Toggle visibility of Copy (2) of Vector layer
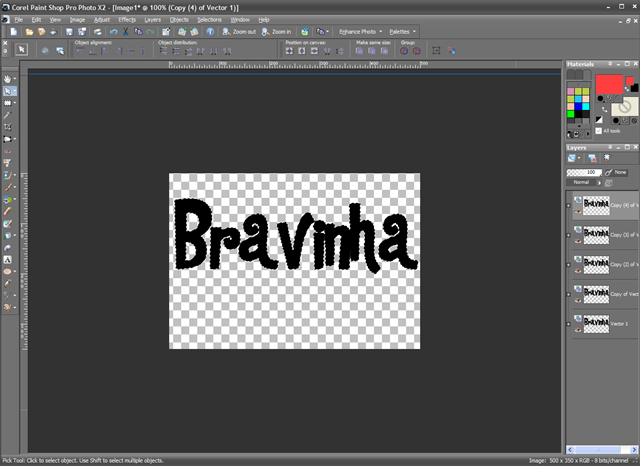This screenshot has width=640, height=466. pos(578,271)
